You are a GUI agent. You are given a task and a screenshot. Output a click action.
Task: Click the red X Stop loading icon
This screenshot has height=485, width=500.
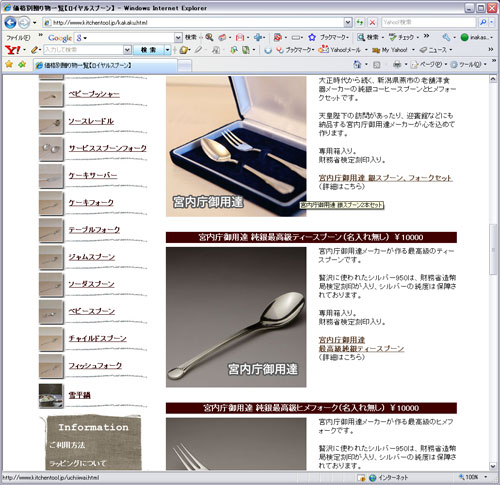[372, 22]
